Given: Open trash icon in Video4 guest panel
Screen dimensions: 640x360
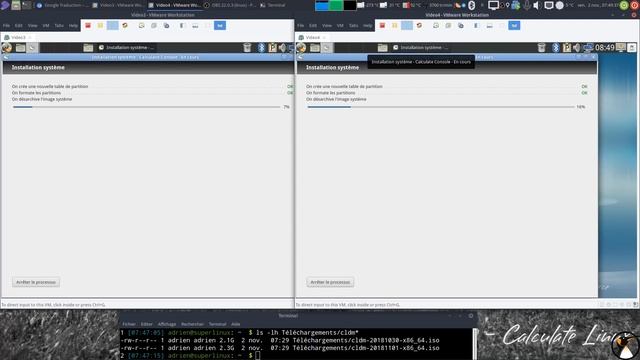Looking at the screenshot, I should pyautogui.click(x=541, y=48).
